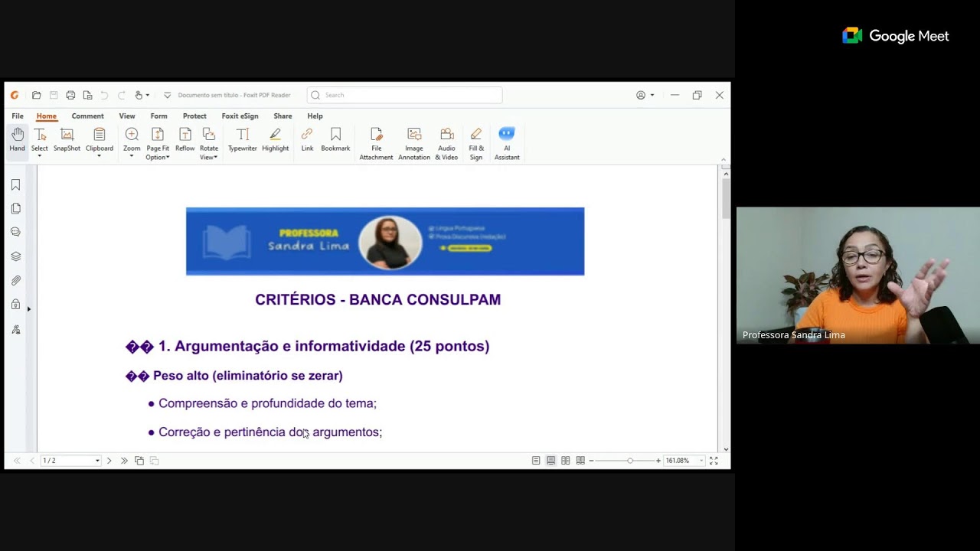Jump to last page
980x551 pixels.
pyautogui.click(x=124, y=461)
